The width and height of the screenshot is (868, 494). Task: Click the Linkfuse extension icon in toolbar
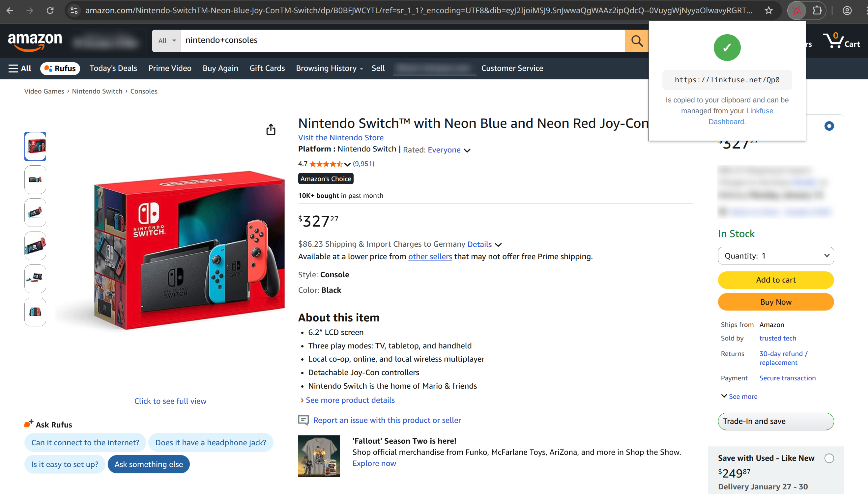[x=797, y=11]
